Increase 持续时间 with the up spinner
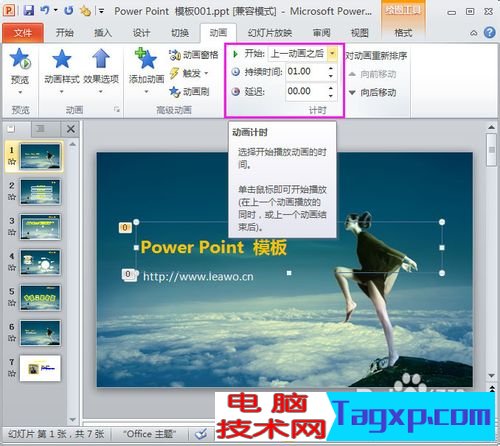This screenshot has height=446, width=500. click(331, 68)
